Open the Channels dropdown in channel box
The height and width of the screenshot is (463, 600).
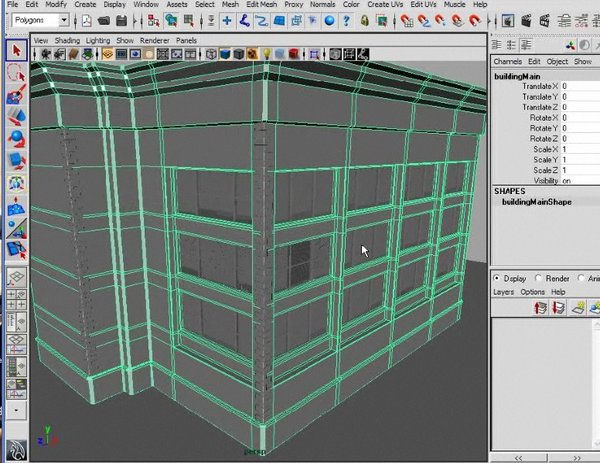pyautogui.click(x=508, y=61)
